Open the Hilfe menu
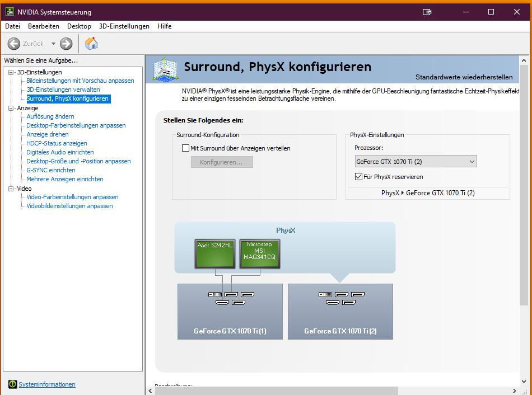This screenshot has height=395, width=532. point(164,26)
